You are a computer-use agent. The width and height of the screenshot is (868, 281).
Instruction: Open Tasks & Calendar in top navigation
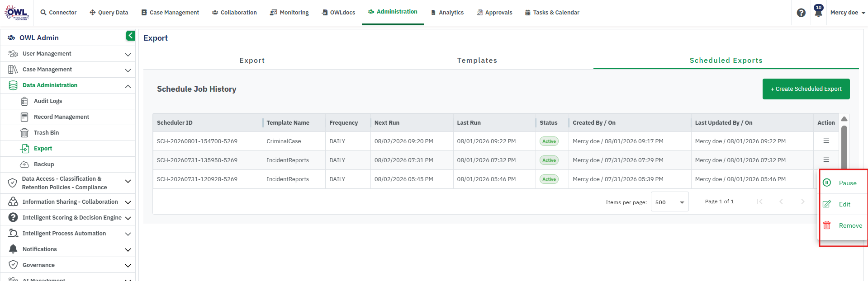(552, 13)
